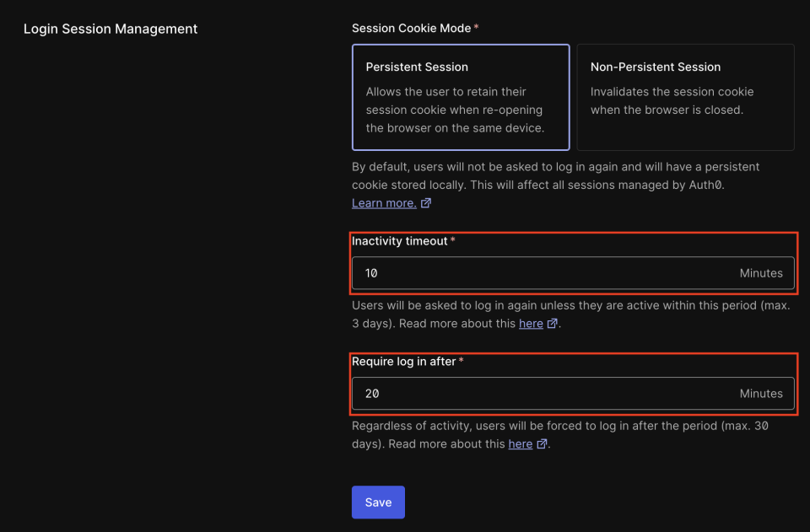Click the external link icon beside Learn more

point(426,202)
